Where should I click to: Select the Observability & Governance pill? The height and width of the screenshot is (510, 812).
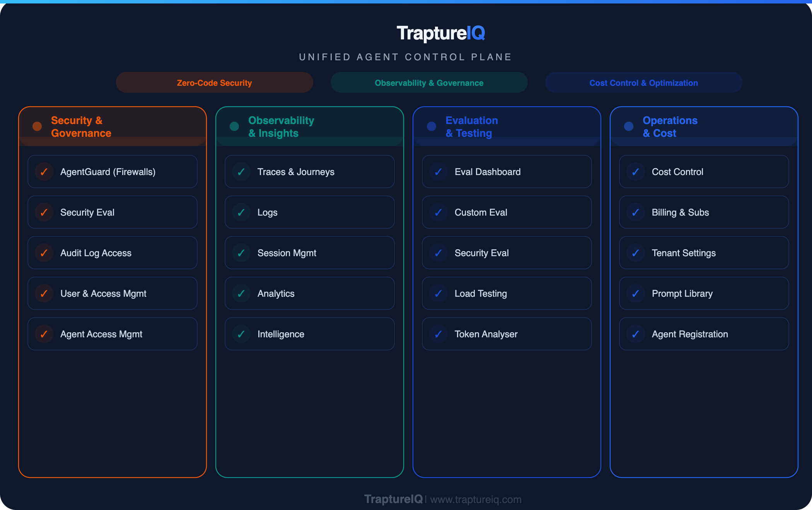429,82
